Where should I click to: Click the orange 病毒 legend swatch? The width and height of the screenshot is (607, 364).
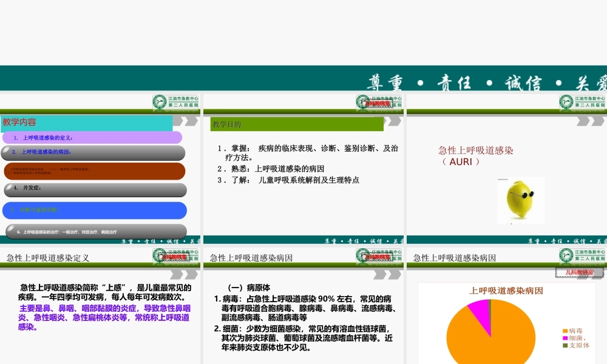pos(565,330)
